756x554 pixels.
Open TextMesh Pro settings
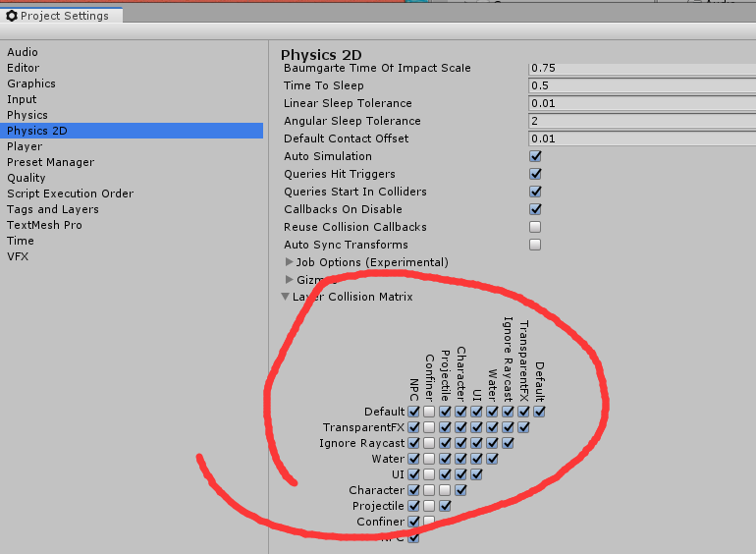pyautogui.click(x=44, y=225)
